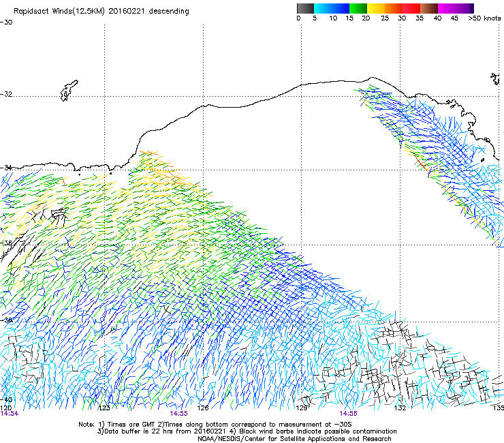Click the longitude label '129'
Screen dimensions: 504x443
[x=302, y=408]
